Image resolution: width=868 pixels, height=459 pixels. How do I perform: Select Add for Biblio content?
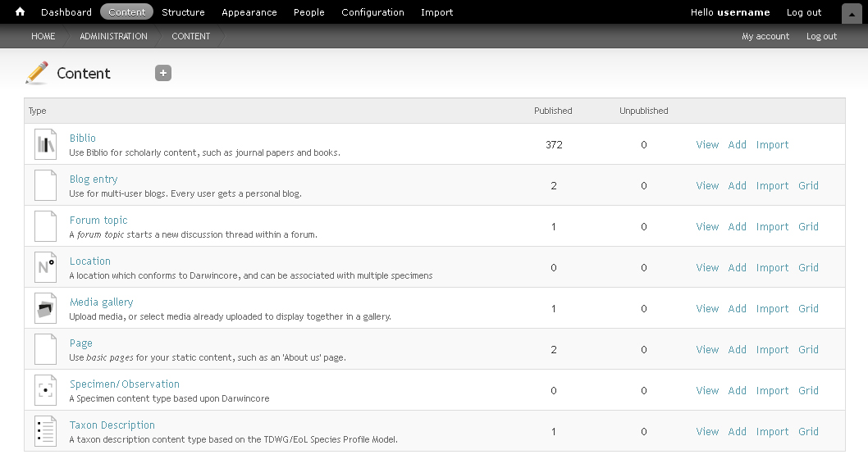point(737,144)
